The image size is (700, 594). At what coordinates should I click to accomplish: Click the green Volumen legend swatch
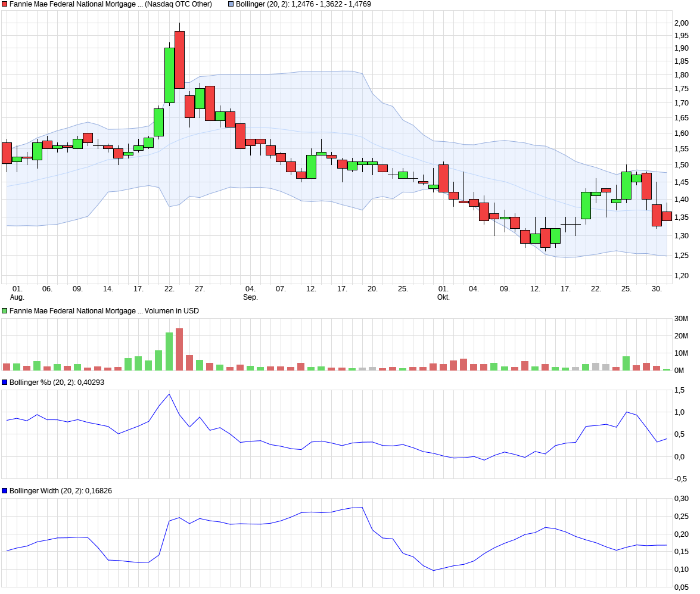click(x=5, y=311)
